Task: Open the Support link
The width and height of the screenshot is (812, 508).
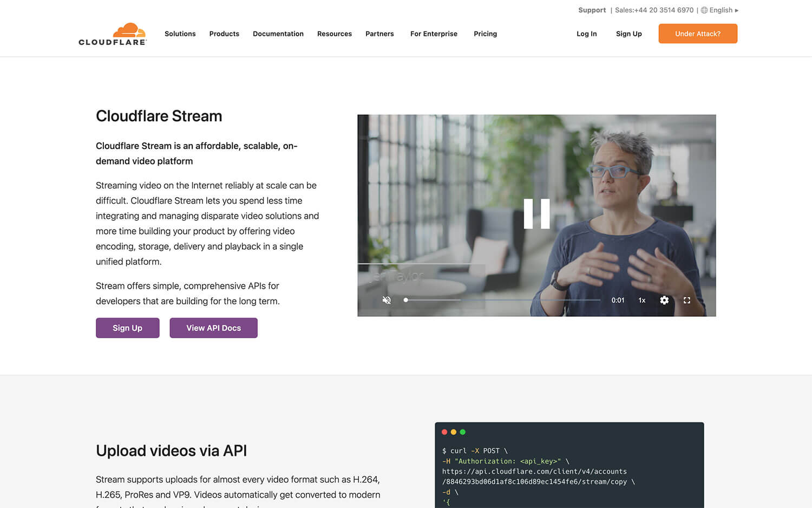Action: pyautogui.click(x=592, y=10)
